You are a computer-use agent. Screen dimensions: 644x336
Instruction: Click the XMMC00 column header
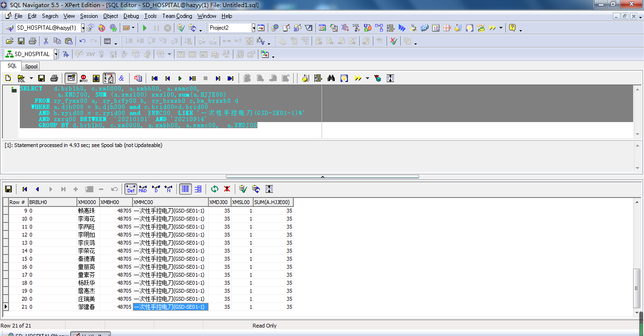pyautogui.click(x=170, y=202)
